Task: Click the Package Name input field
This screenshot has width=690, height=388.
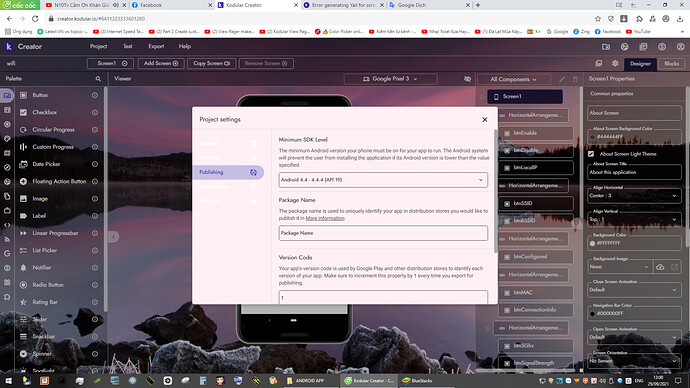Action: point(383,233)
